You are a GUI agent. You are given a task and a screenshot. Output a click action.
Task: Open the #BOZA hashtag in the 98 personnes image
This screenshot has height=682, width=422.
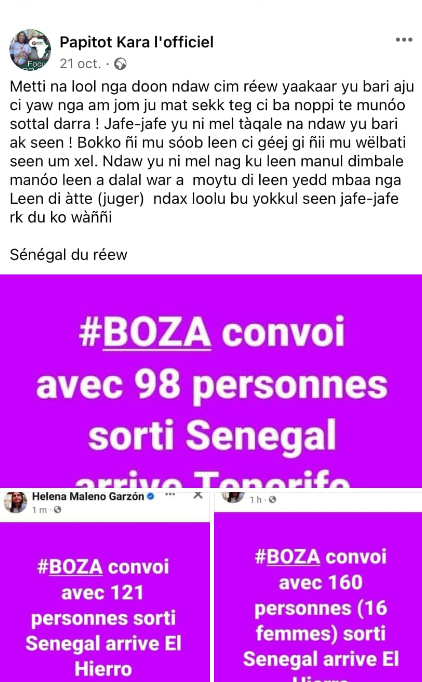tap(145, 333)
